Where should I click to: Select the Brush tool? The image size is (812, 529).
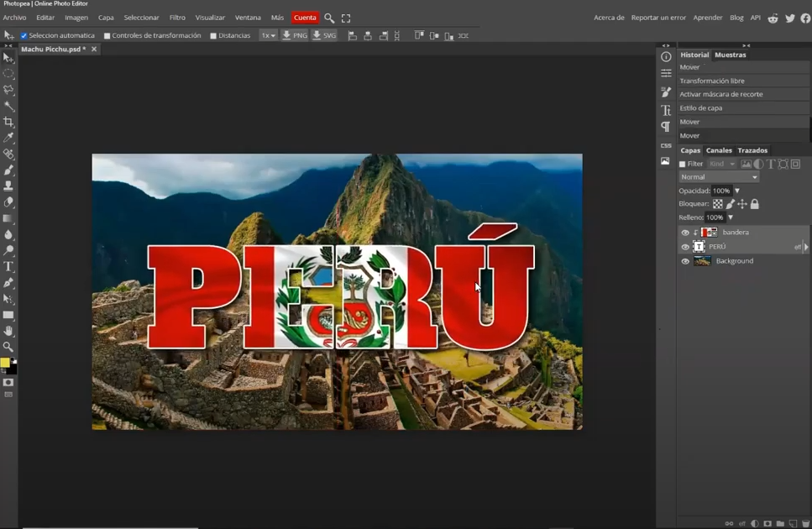coord(8,170)
